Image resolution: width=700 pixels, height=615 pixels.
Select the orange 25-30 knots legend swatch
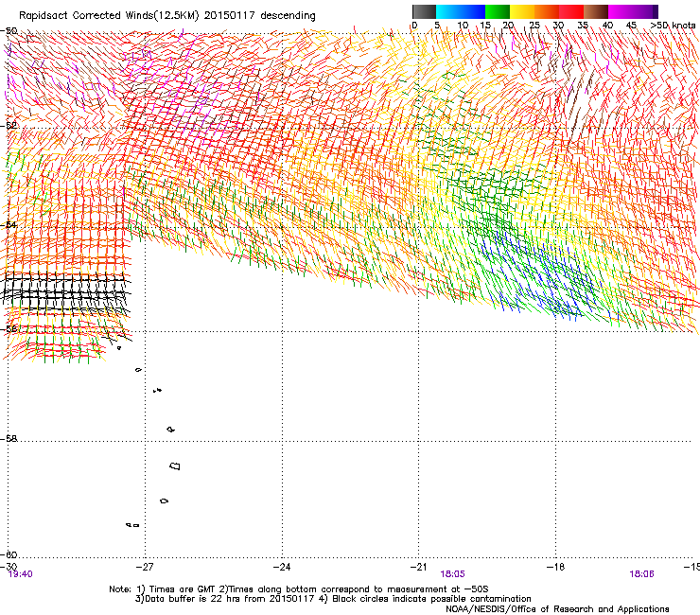point(547,11)
